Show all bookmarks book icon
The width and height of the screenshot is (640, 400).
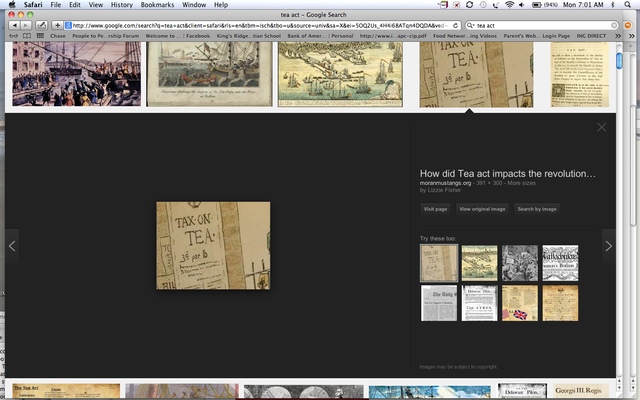click(27, 36)
